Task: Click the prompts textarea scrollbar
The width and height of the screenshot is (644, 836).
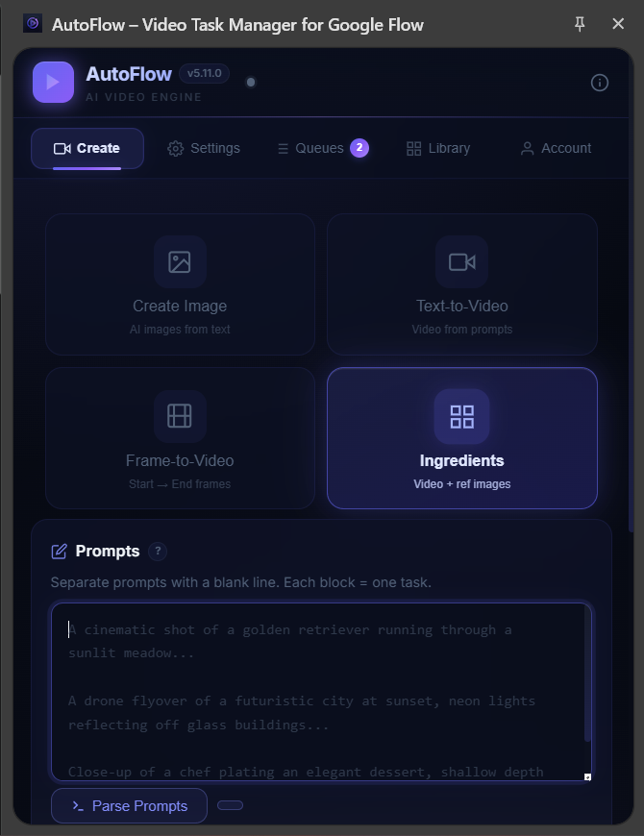Action: point(587,675)
